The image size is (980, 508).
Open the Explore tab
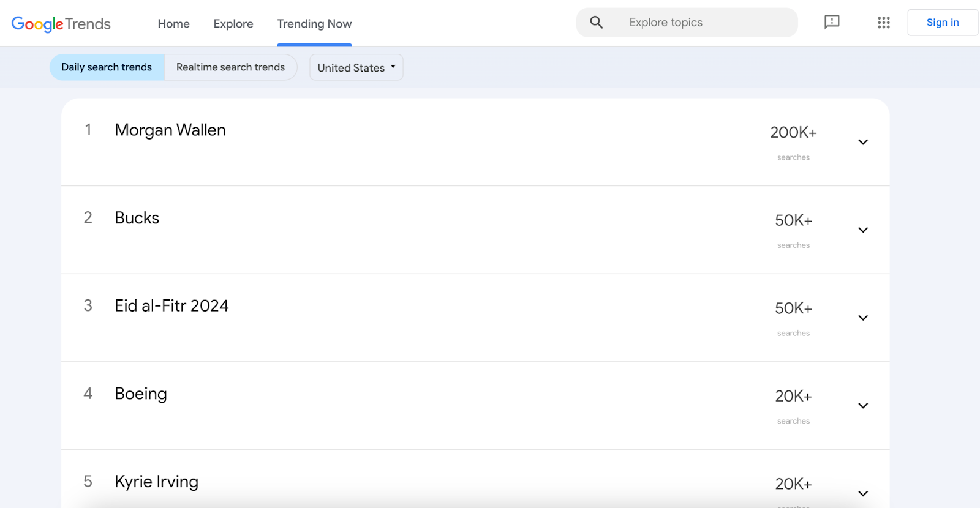tap(233, 24)
